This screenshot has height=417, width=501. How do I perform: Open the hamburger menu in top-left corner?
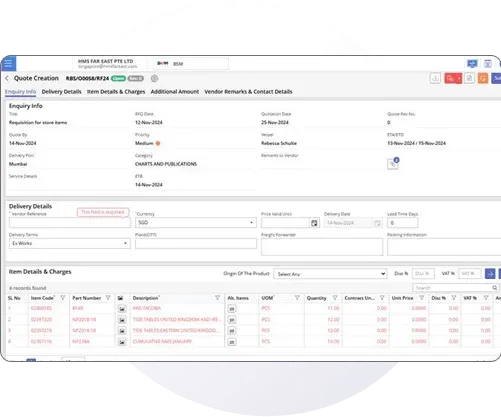(8, 63)
